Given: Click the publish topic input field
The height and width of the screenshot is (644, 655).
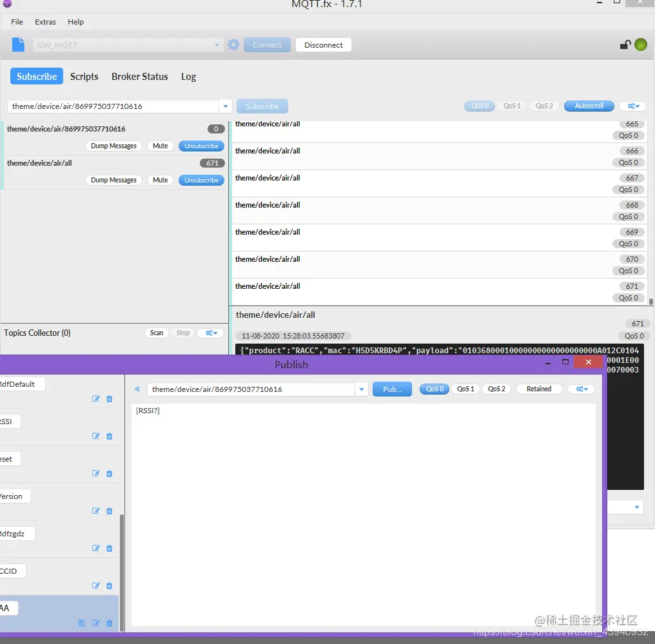Looking at the screenshot, I should [251, 389].
